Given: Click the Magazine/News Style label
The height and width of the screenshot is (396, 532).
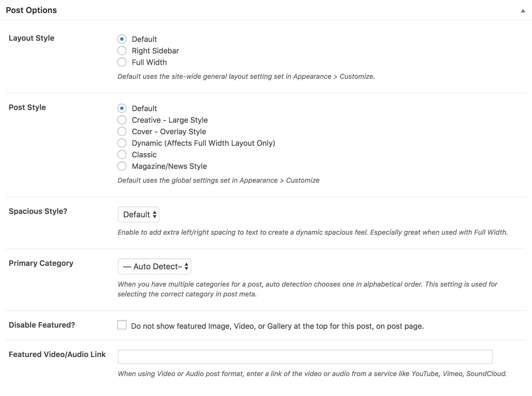Looking at the screenshot, I should (169, 166).
